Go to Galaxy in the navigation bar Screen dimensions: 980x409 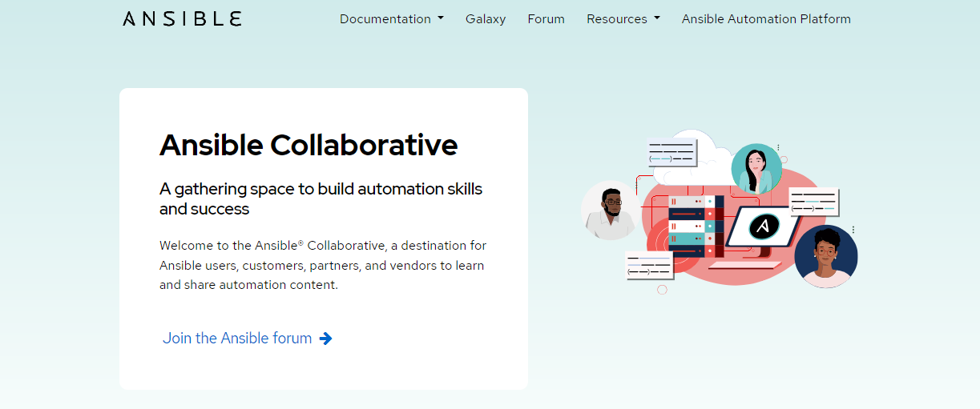coord(486,18)
